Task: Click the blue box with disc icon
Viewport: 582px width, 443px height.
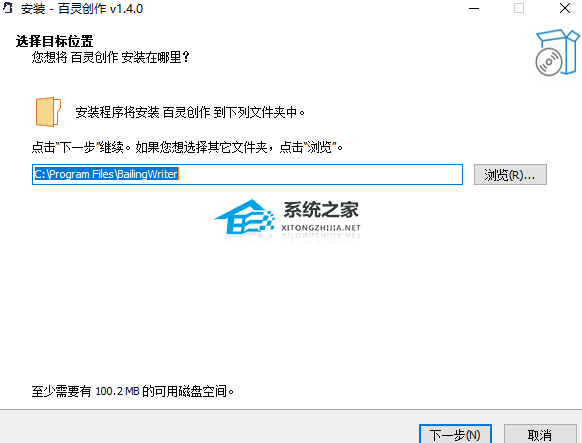Action: (557, 53)
